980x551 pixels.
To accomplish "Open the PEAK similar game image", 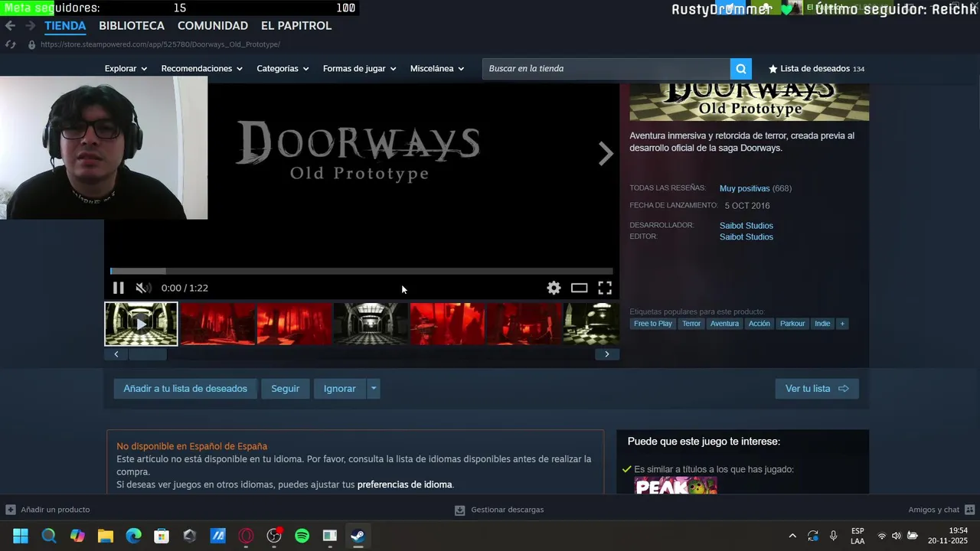I will coord(676,486).
